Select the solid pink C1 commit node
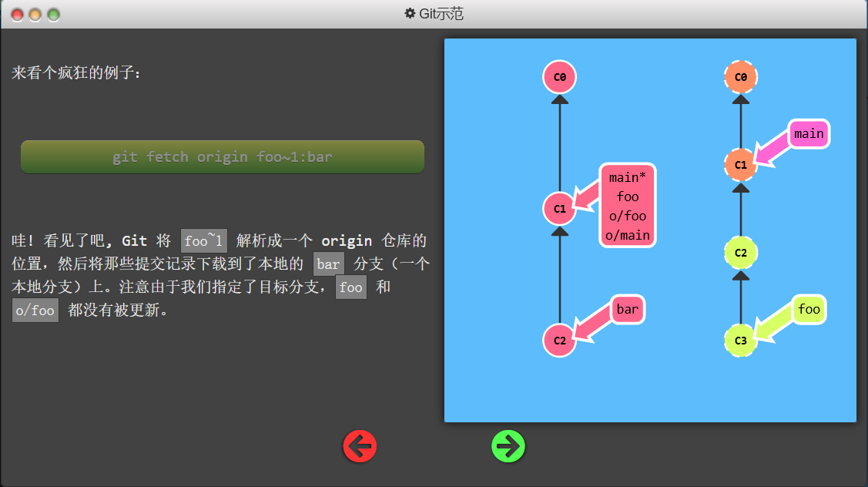This screenshot has height=487, width=868. pyautogui.click(x=560, y=208)
